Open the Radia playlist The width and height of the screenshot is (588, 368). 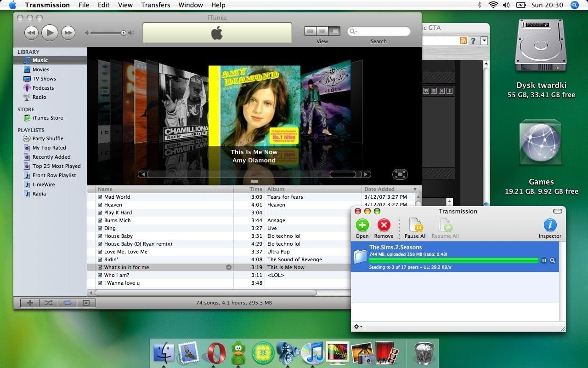coord(39,194)
